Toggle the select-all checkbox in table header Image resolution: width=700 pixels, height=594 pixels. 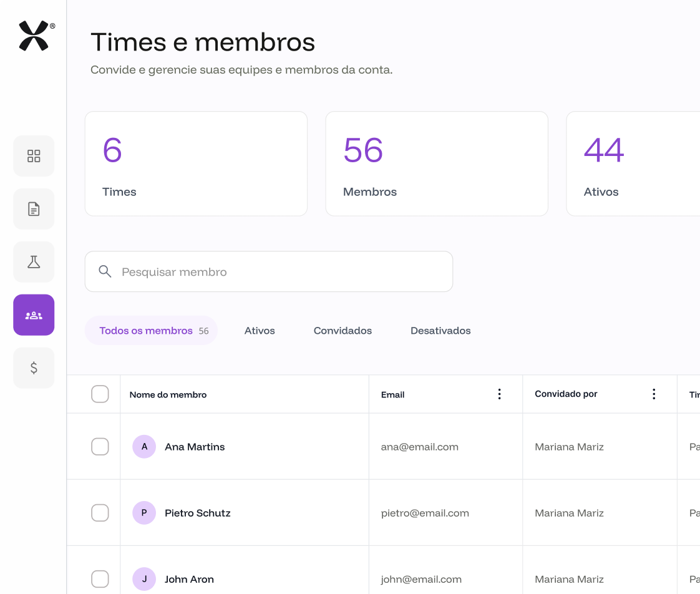100,394
